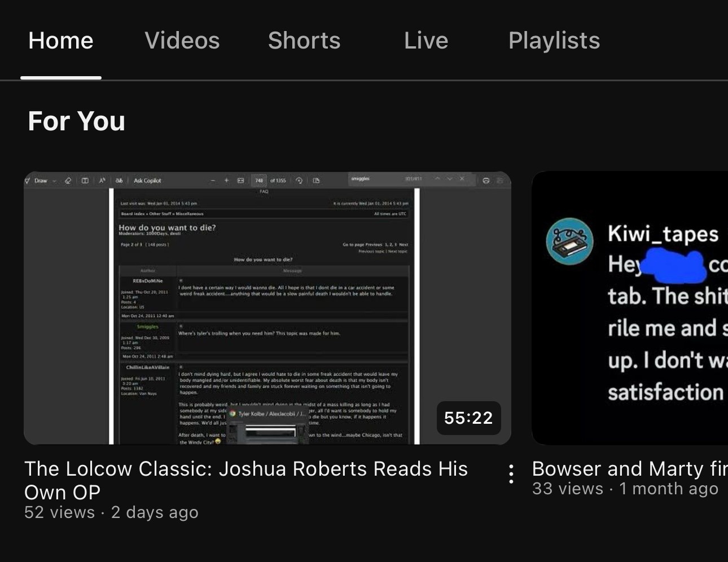Click the 'For You' section heading
Image resolution: width=728 pixels, height=562 pixels.
tap(77, 121)
